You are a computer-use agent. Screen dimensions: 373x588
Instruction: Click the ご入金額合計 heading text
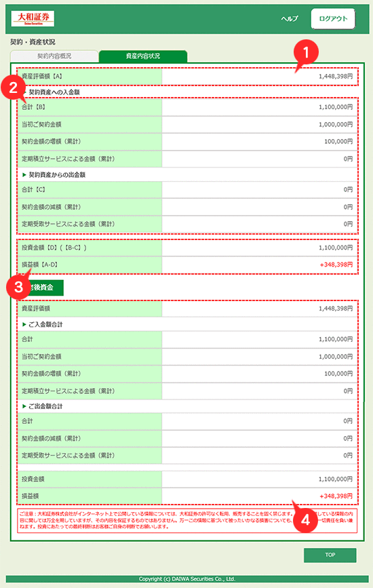(x=45, y=324)
